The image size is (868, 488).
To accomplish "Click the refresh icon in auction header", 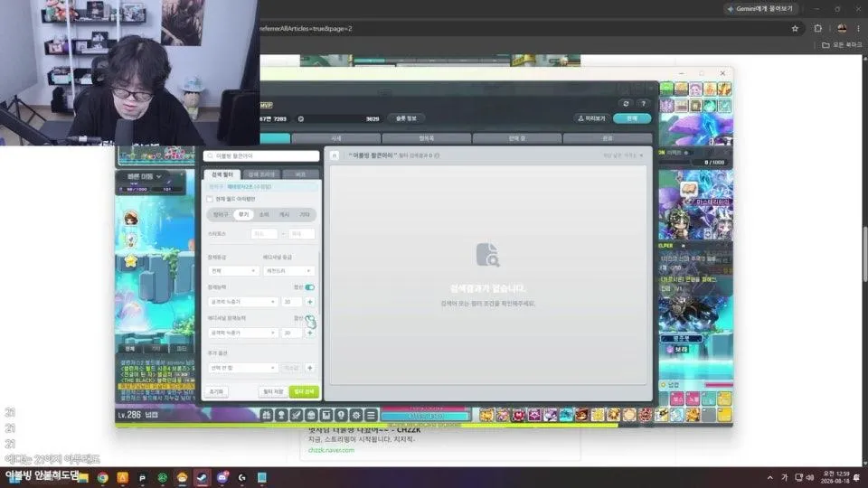I will pyautogui.click(x=626, y=103).
